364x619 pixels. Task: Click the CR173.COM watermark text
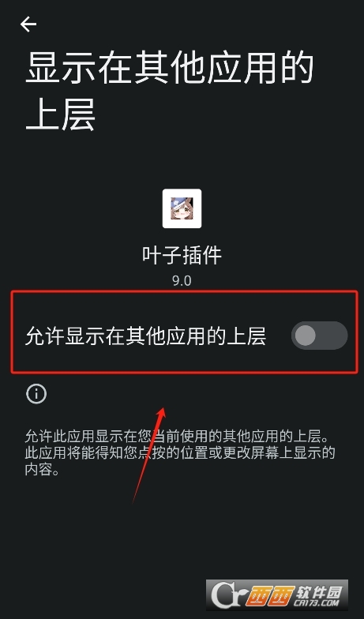point(315,603)
